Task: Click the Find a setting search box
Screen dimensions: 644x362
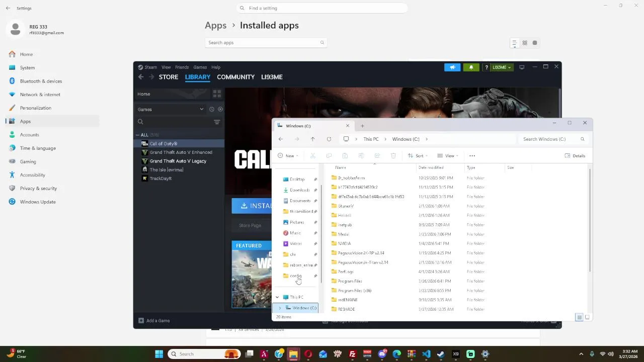Action: point(322,8)
